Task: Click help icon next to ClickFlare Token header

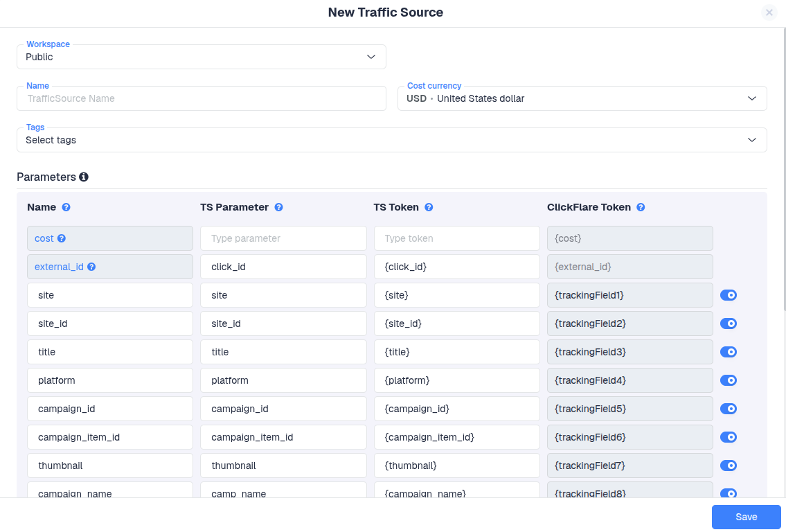Action: (x=641, y=207)
